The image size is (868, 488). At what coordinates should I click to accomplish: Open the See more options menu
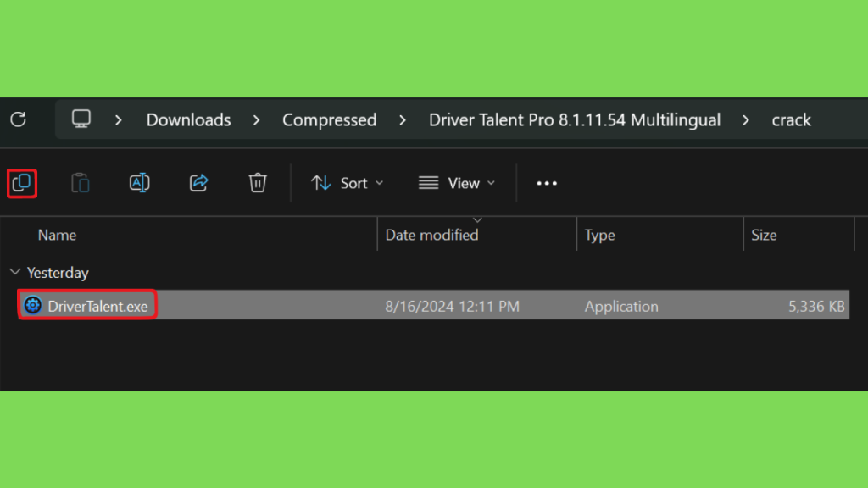[547, 183]
